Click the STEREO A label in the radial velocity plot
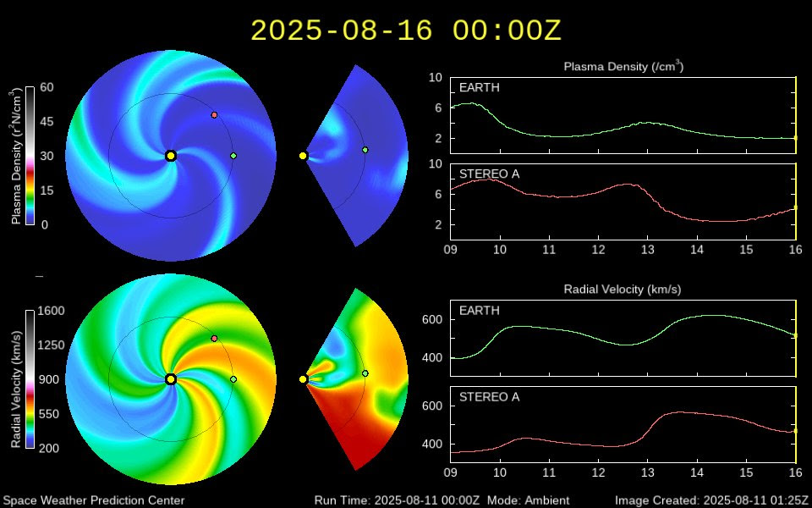 pyautogui.click(x=490, y=397)
